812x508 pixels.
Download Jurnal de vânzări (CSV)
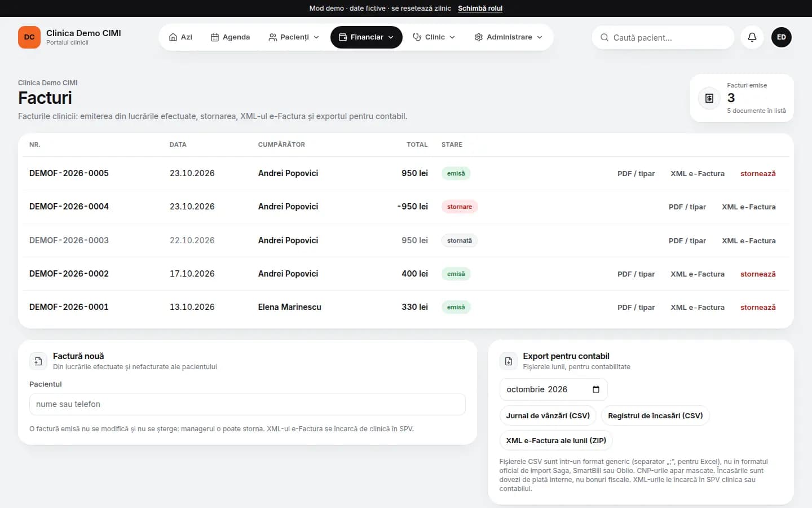coord(548,415)
